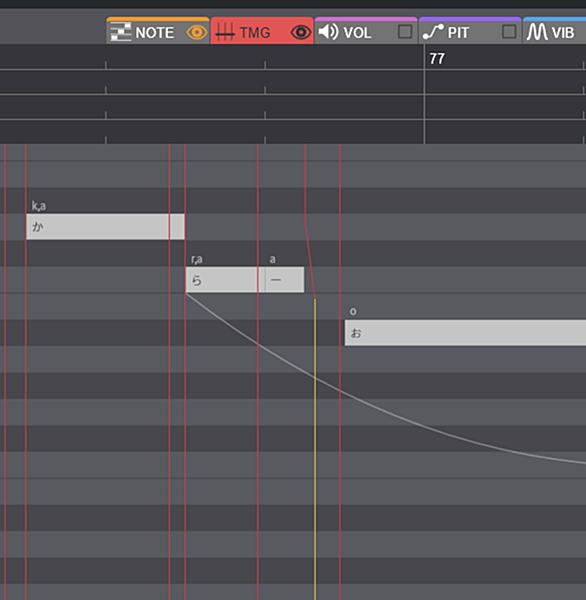Switch to the VIB vibrato tab
The height and width of the screenshot is (600, 586).
click(x=555, y=31)
